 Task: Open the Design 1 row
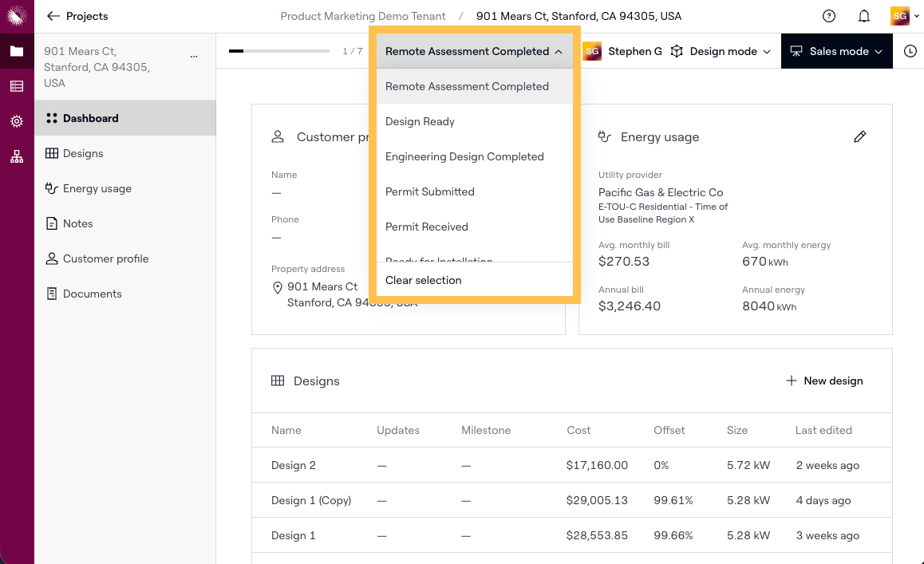(571, 535)
